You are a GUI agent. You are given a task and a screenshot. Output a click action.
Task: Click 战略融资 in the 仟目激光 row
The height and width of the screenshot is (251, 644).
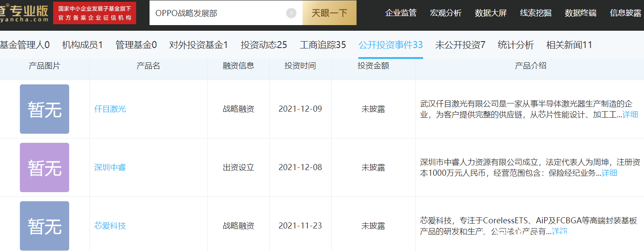pos(239,109)
